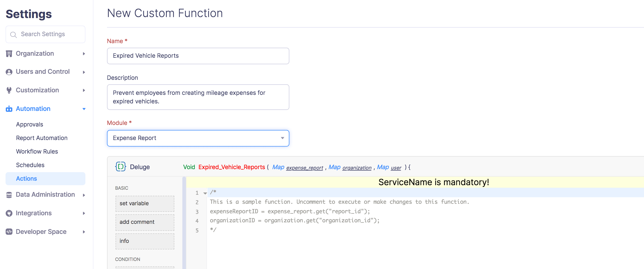Select the Organization icon in the sidebar
The image size is (644, 269).
(x=9, y=53)
